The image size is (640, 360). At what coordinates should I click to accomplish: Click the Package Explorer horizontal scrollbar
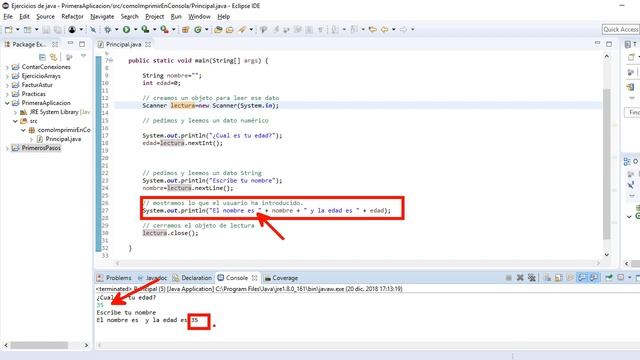pyautogui.click(x=39, y=345)
